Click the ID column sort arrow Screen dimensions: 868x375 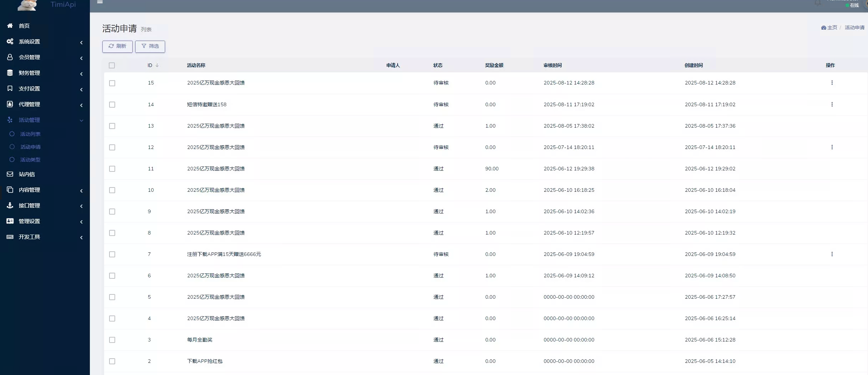[x=157, y=65]
